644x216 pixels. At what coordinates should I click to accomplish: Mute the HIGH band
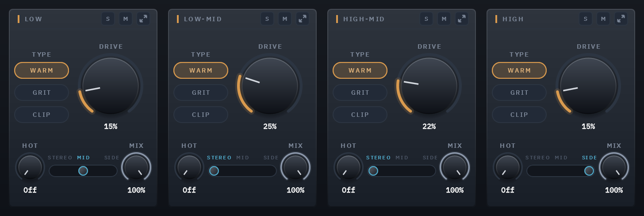[x=603, y=19]
